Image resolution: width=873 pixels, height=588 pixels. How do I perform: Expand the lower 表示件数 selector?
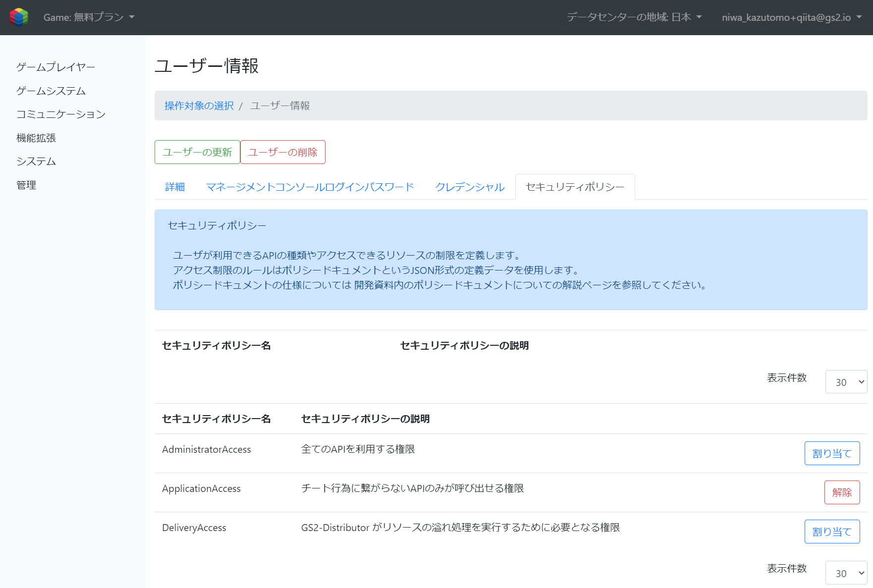846,573
